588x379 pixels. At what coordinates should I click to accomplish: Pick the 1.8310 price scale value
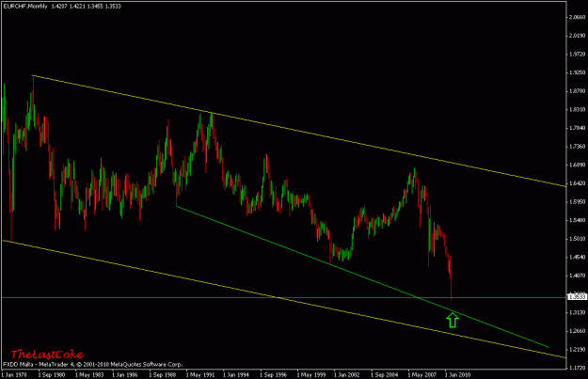click(577, 110)
